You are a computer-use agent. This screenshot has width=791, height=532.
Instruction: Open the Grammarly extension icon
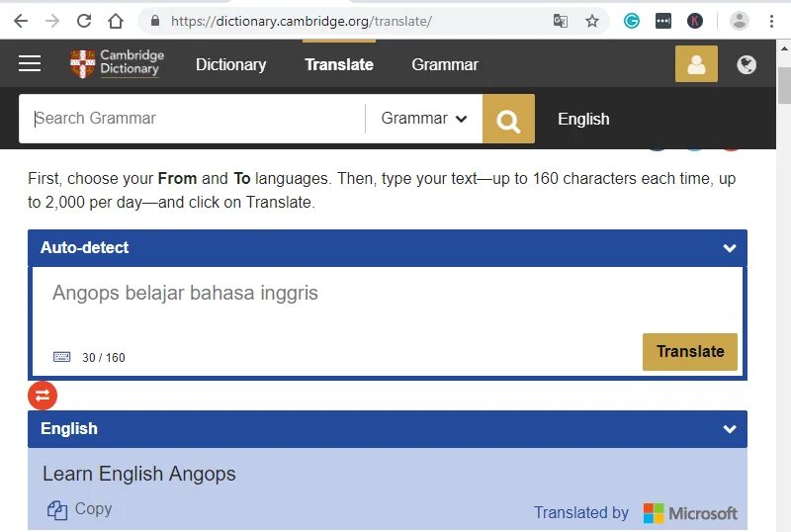point(631,21)
